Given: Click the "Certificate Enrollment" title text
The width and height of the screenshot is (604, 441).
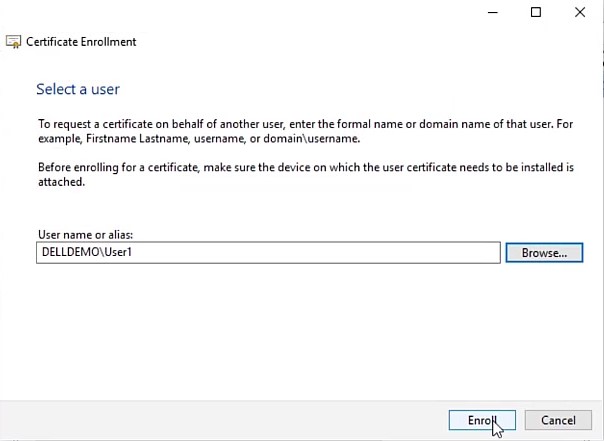Looking at the screenshot, I should pos(81,42).
